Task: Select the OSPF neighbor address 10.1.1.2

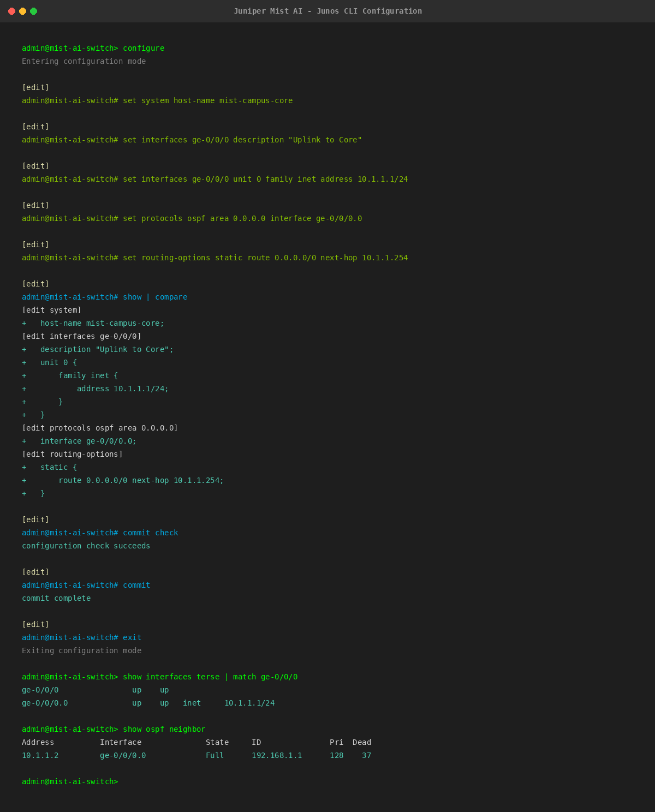Action: (40, 755)
